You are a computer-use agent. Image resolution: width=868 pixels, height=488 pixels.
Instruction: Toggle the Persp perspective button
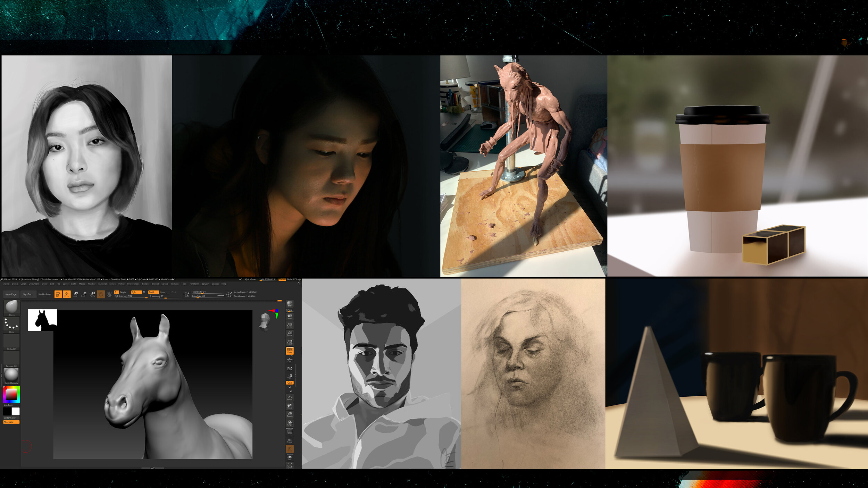[x=290, y=351]
